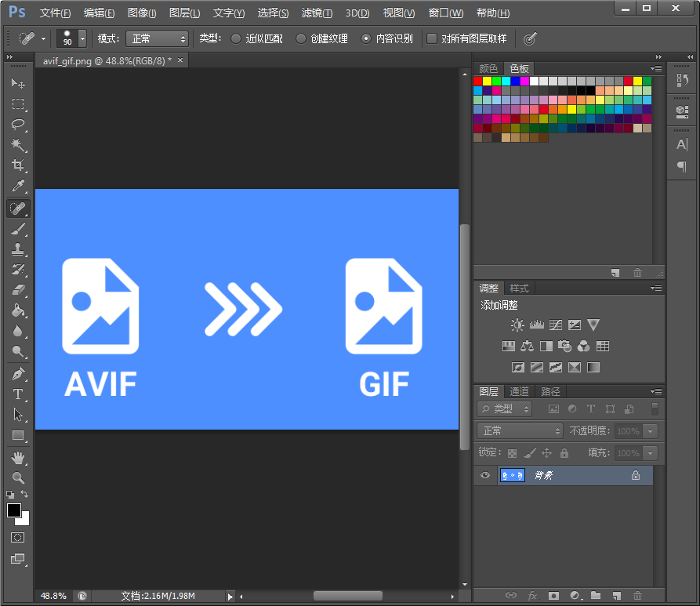Click the zoom percentage field 48.8%
700x606 pixels.
click(53, 596)
